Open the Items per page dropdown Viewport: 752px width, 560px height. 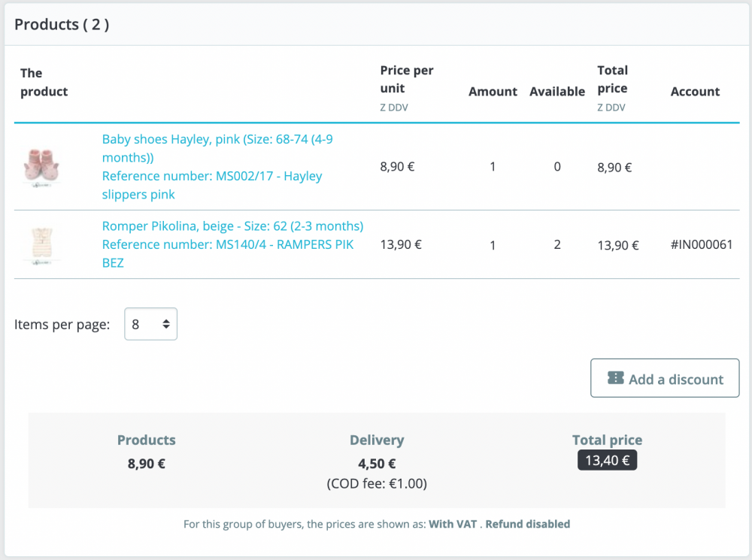click(x=150, y=324)
